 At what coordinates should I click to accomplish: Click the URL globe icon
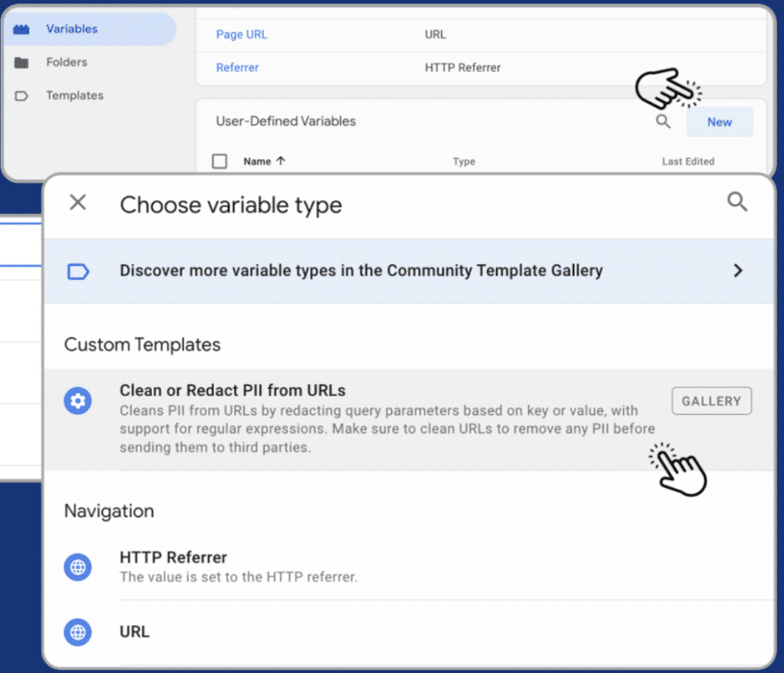point(78,632)
